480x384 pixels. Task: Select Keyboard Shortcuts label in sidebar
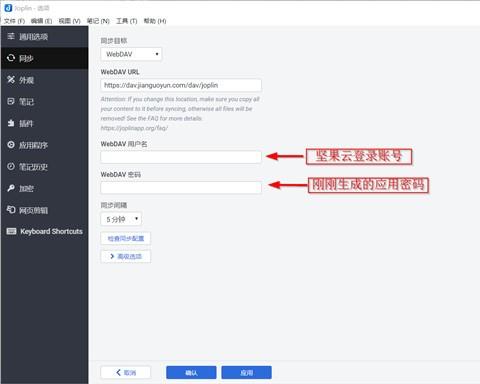[x=51, y=231]
